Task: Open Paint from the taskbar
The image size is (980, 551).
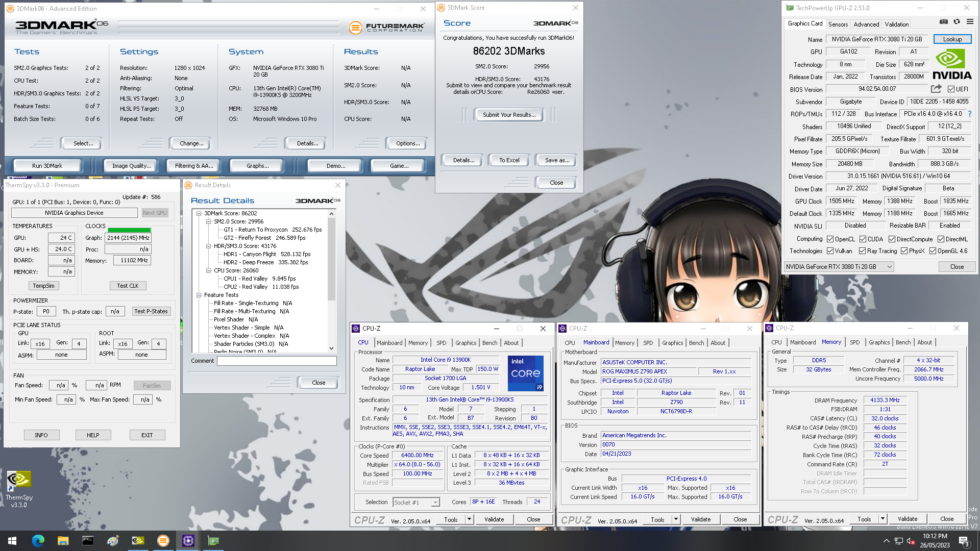Action: (x=113, y=541)
